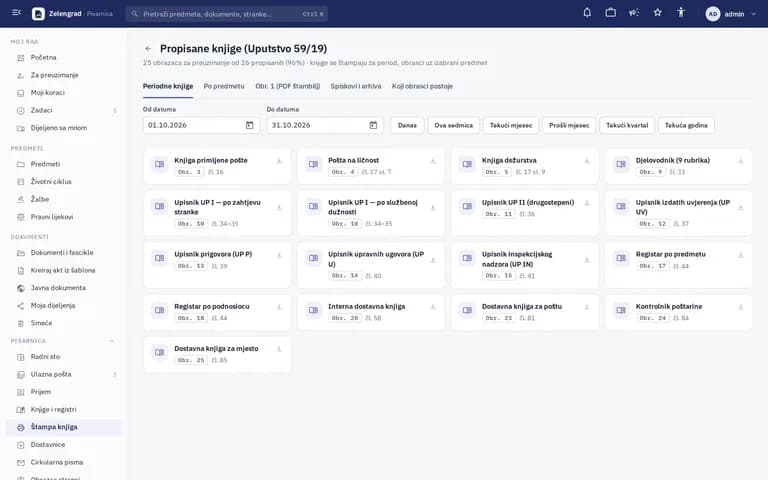768x480 pixels.
Task: Set period to Ova sedmica
Action: pyautogui.click(x=454, y=125)
